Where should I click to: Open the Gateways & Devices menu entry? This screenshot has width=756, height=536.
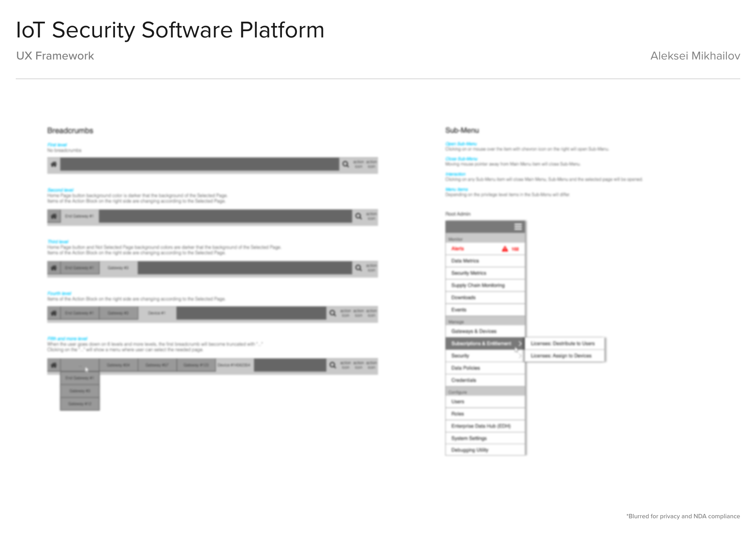click(474, 331)
